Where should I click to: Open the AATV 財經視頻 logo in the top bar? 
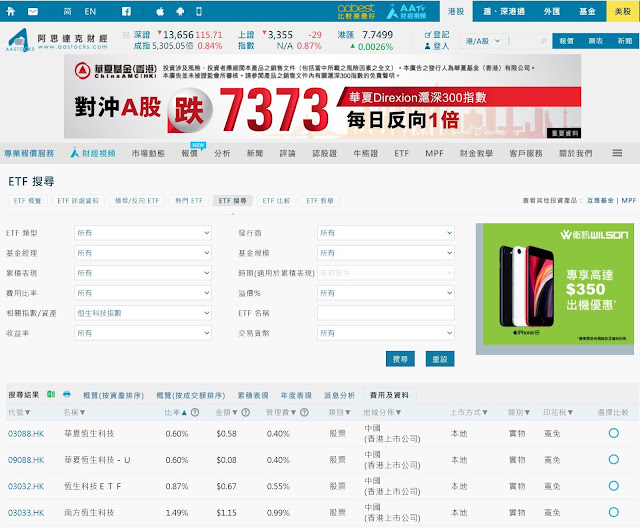tap(407, 11)
